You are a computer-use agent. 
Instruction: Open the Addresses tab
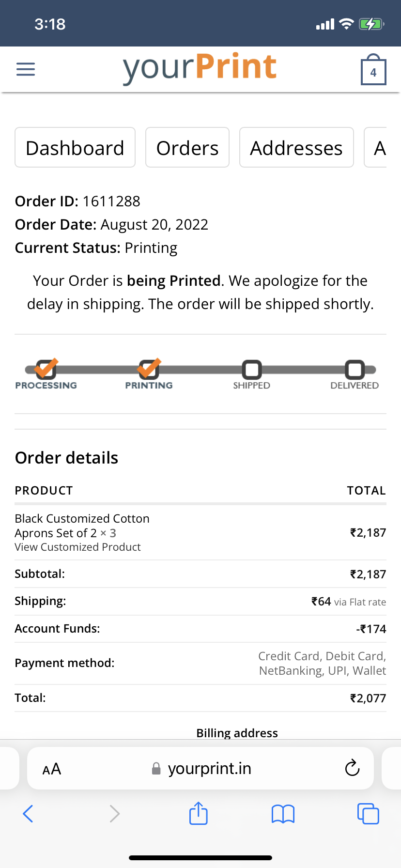click(296, 148)
